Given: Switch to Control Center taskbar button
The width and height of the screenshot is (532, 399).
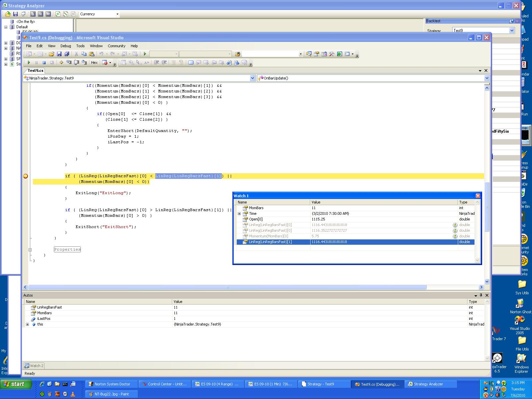Looking at the screenshot, I should (x=165, y=384).
